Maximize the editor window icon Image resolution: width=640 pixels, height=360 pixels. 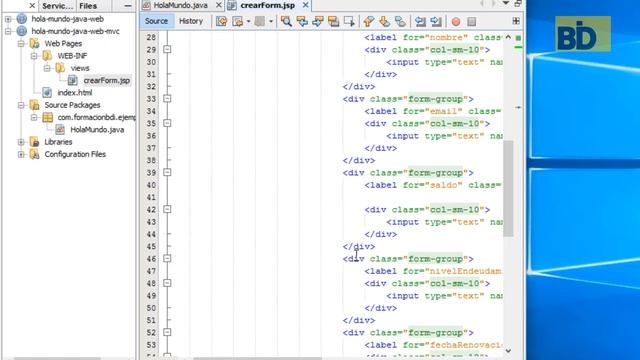pos(518,3)
